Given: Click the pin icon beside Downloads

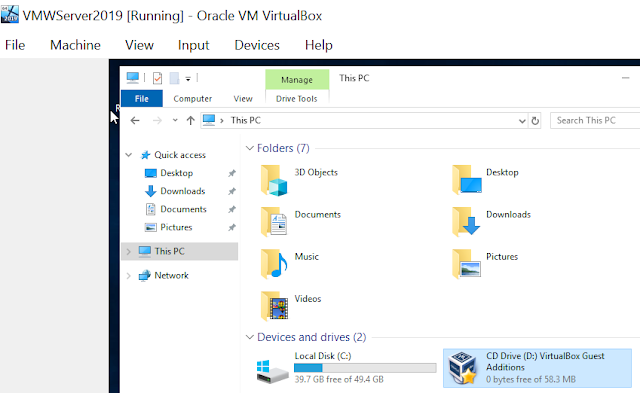Looking at the screenshot, I should tap(232, 191).
